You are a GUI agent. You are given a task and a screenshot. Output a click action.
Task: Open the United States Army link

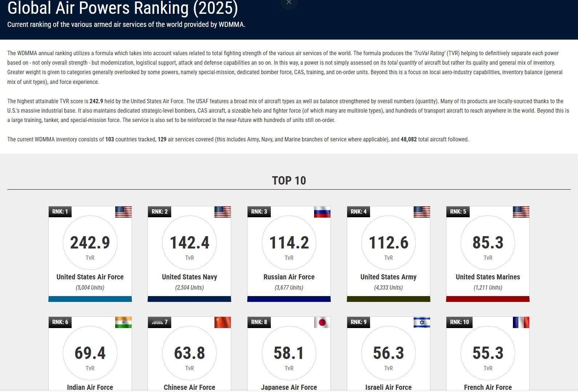tap(388, 277)
